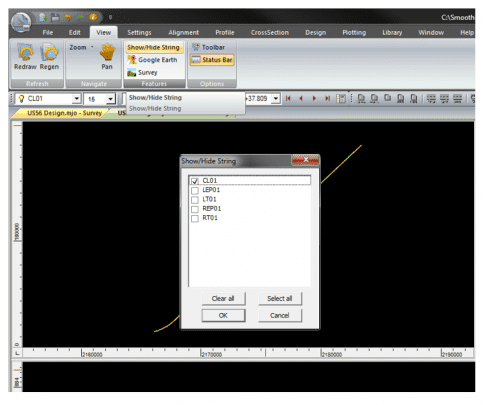
Task: Click the Select all button
Action: [280, 299]
